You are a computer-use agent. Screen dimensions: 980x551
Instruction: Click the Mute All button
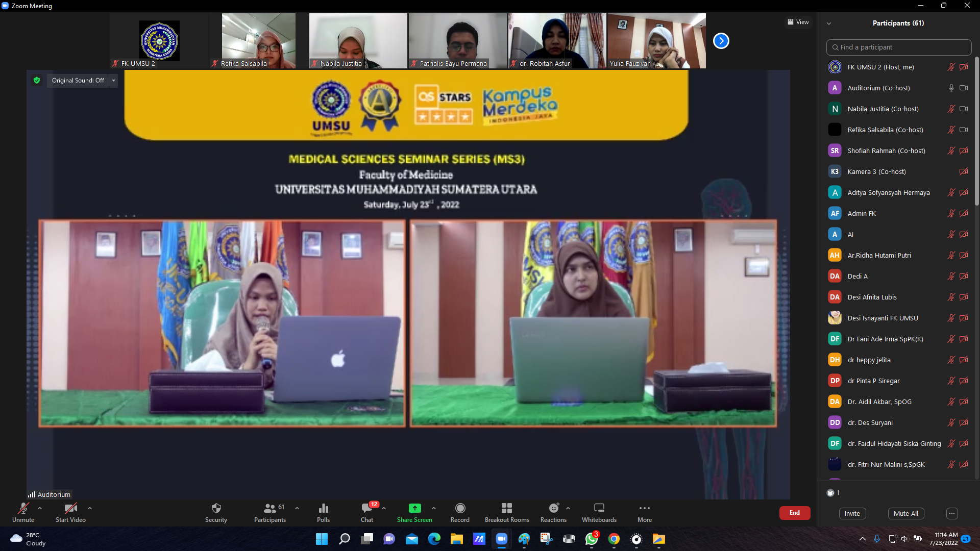pyautogui.click(x=906, y=513)
